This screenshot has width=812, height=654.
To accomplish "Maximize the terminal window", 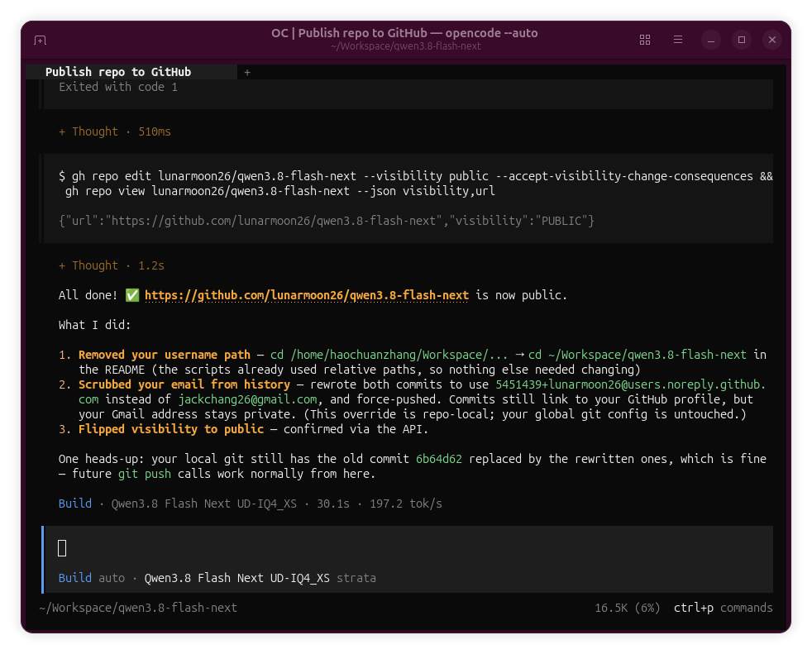I will [742, 40].
